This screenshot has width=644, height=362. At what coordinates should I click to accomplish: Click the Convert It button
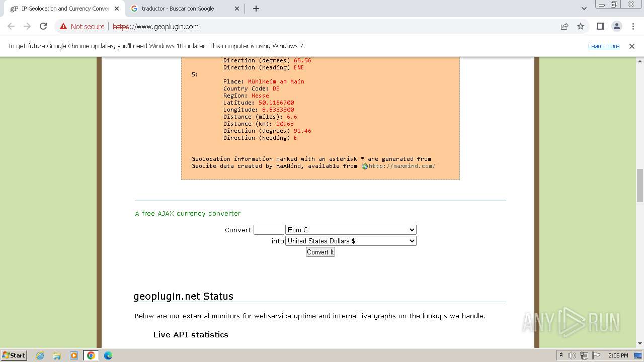point(320,252)
